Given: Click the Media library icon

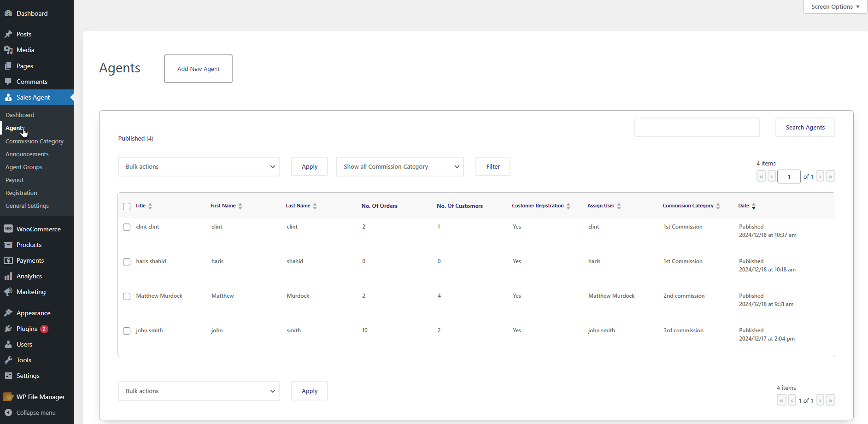Looking at the screenshot, I should coord(8,50).
